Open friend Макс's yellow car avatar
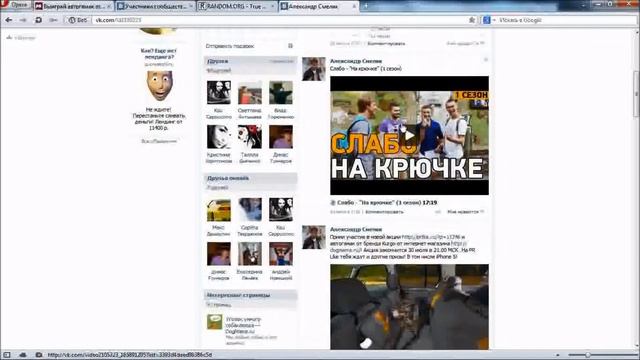Screen dimensions: 640x360 pyautogui.click(x=219, y=210)
